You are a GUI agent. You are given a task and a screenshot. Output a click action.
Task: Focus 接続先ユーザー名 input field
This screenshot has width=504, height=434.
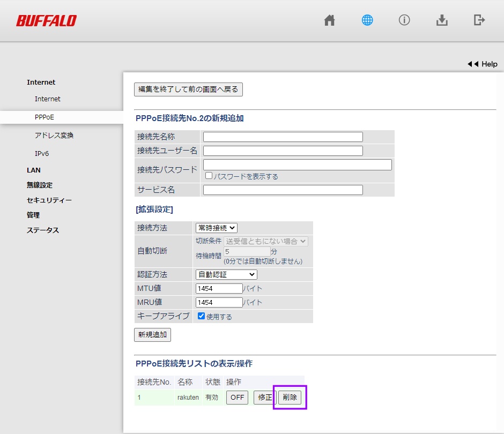click(283, 151)
